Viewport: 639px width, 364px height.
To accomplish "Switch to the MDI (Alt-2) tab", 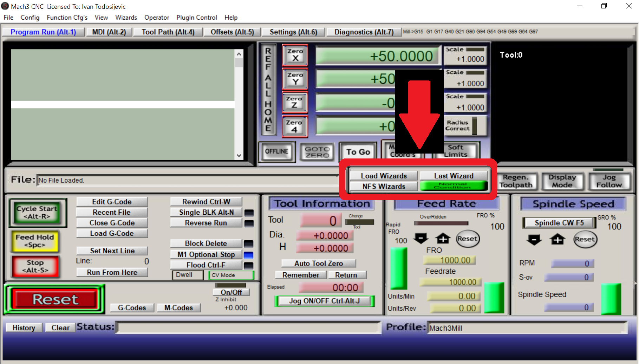I will pyautogui.click(x=109, y=32).
